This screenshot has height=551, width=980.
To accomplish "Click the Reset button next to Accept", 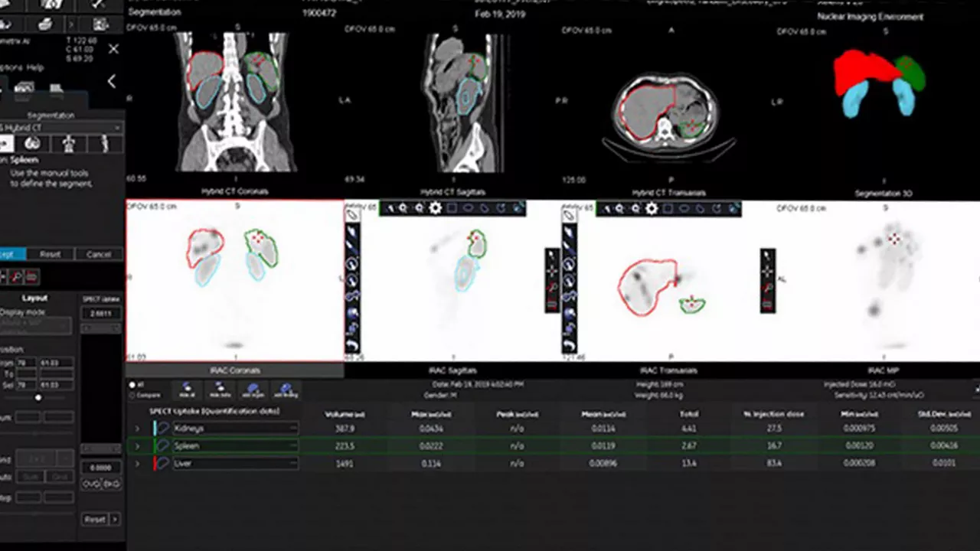I will [51, 254].
